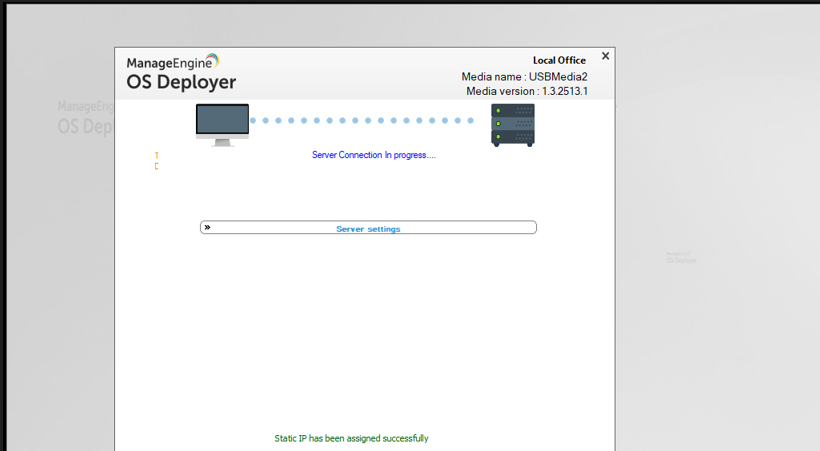Click the 'Media name : USBMedia2' text
This screenshot has height=451, width=820.
click(x=525, y=77)
